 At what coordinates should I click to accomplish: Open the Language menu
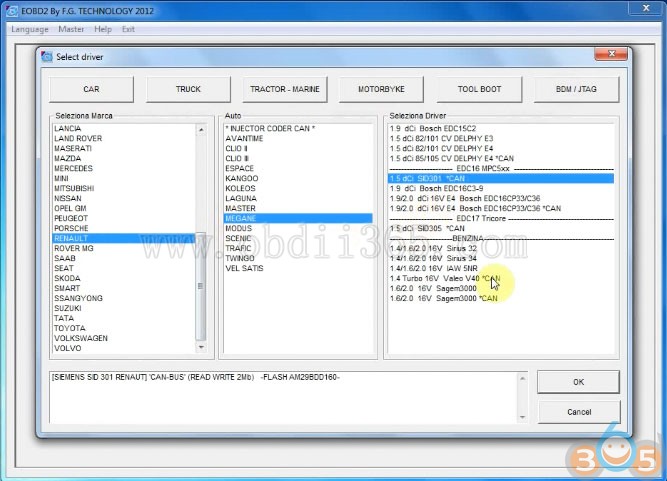tap(30, 29)
